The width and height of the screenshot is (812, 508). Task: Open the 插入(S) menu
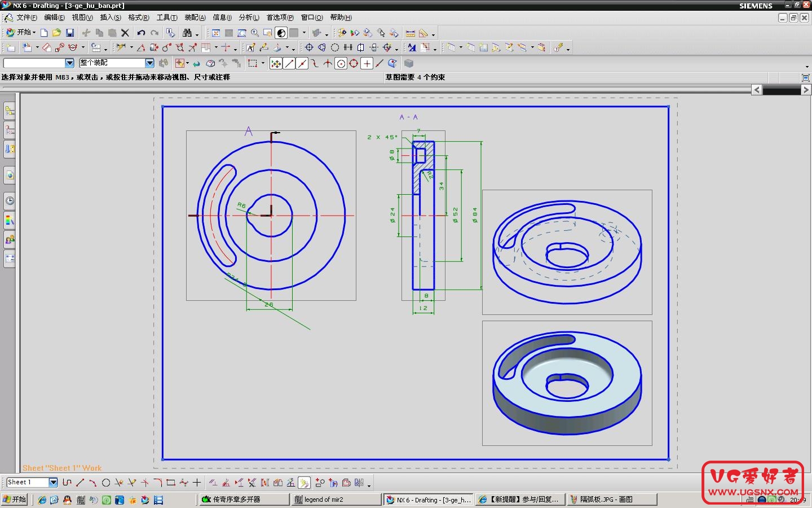pyautogui.click(x=111, y=17)
